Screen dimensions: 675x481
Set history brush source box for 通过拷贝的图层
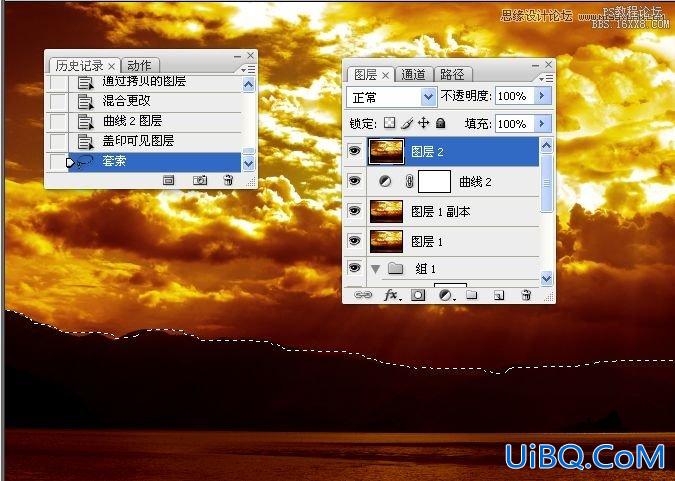tap(58, 83)
